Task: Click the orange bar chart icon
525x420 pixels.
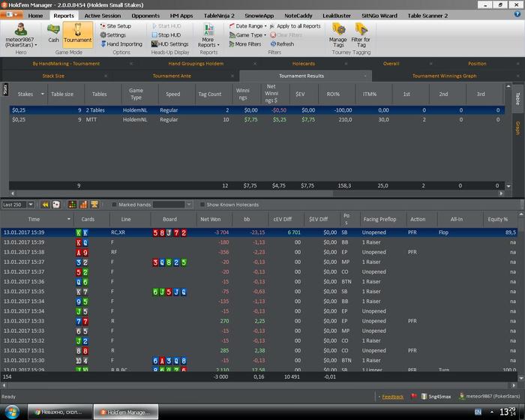Action: point(83,204)
